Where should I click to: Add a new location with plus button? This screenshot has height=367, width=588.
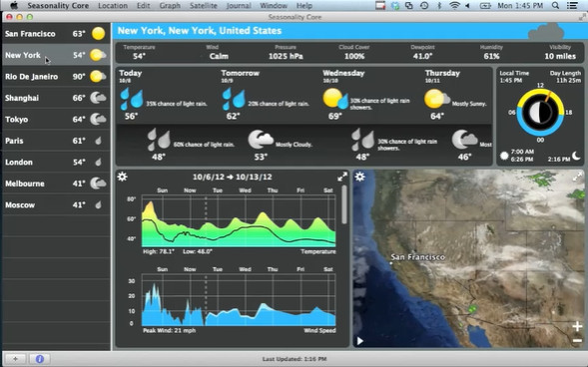15,359
